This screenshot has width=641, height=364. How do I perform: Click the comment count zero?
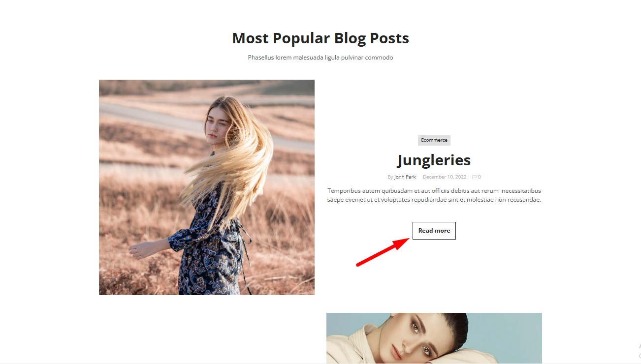pyautogui.click(x=480, y=177)
